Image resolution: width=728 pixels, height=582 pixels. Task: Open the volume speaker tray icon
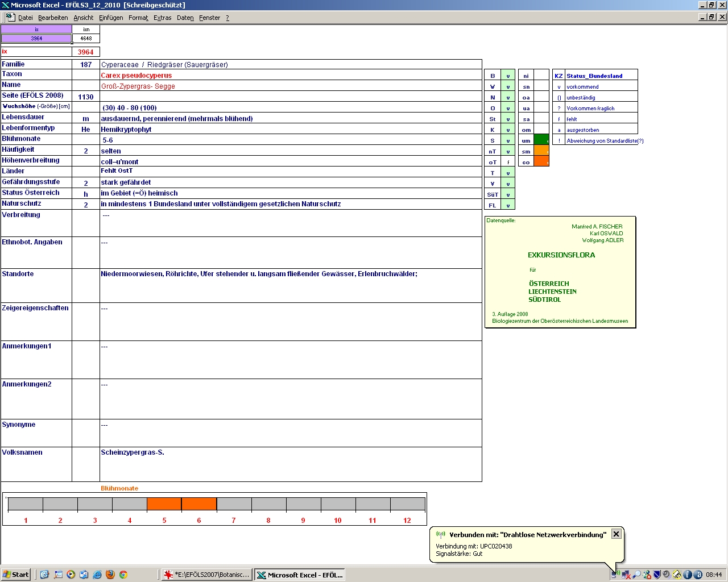(x=667, y=575)
